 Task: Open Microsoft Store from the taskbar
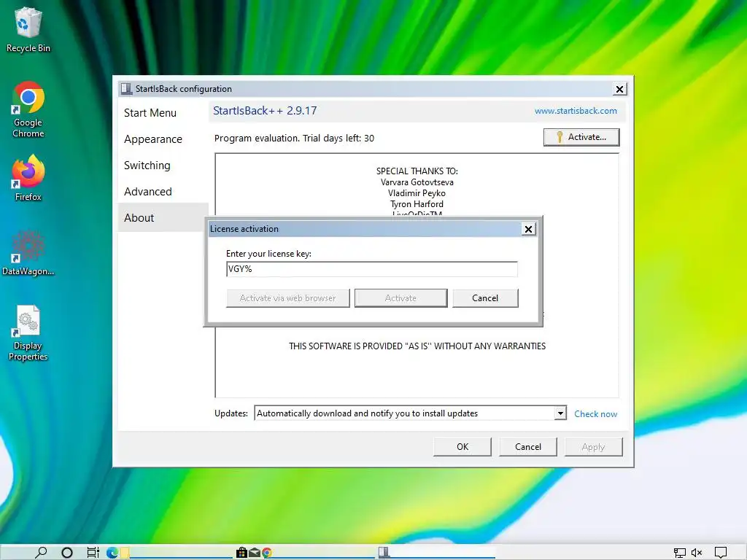241,553
